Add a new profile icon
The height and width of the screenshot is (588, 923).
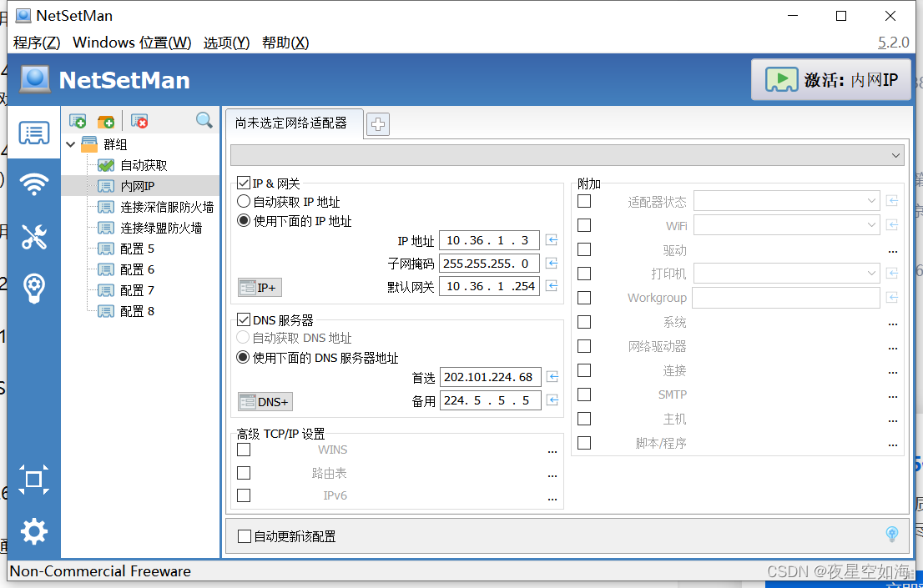(78, 121)
